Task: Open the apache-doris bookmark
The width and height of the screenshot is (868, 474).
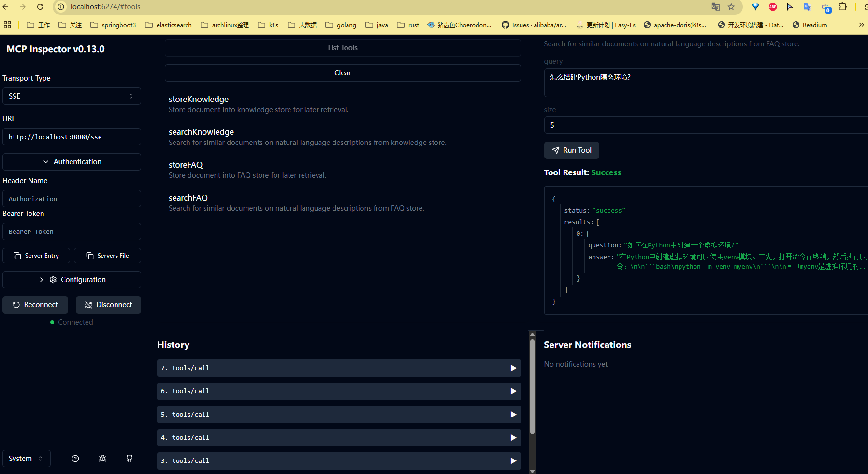Action: pos(675,25)
